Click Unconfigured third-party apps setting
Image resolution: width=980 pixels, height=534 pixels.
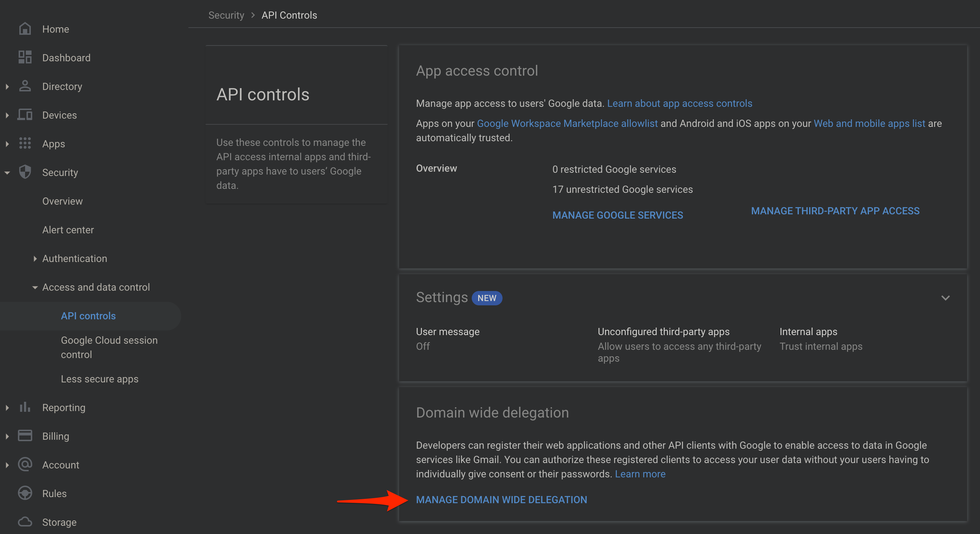(679, 345)
